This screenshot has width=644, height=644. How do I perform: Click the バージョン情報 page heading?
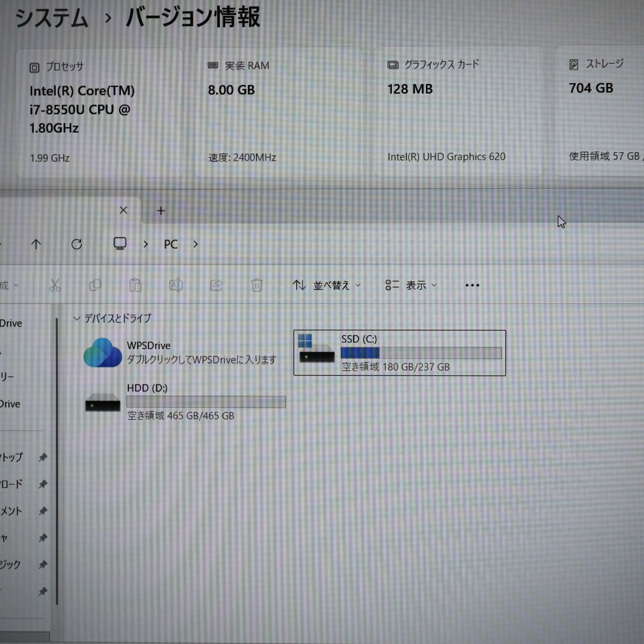[193, 17]
